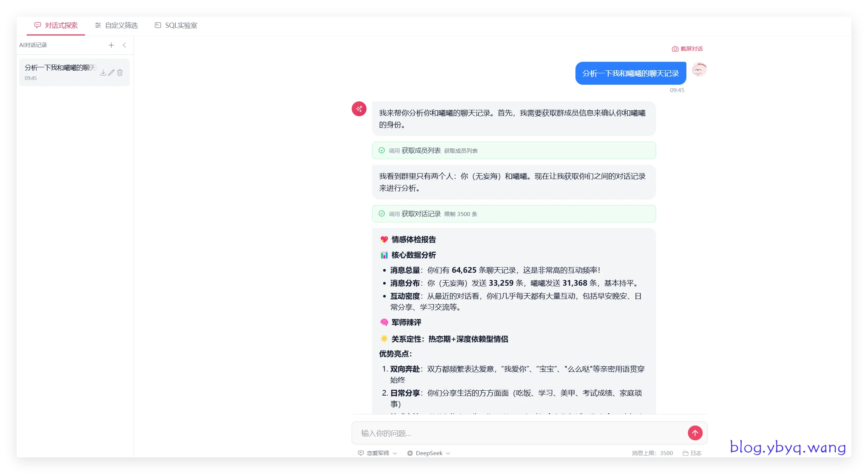Switch to the 自定义筛选 tab
Viewport: 868px width, 474px height.
(116, 25)
